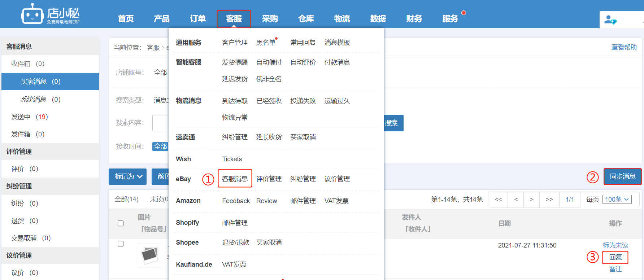
Task: Open the 服务 menu
Action: [450, 19]
